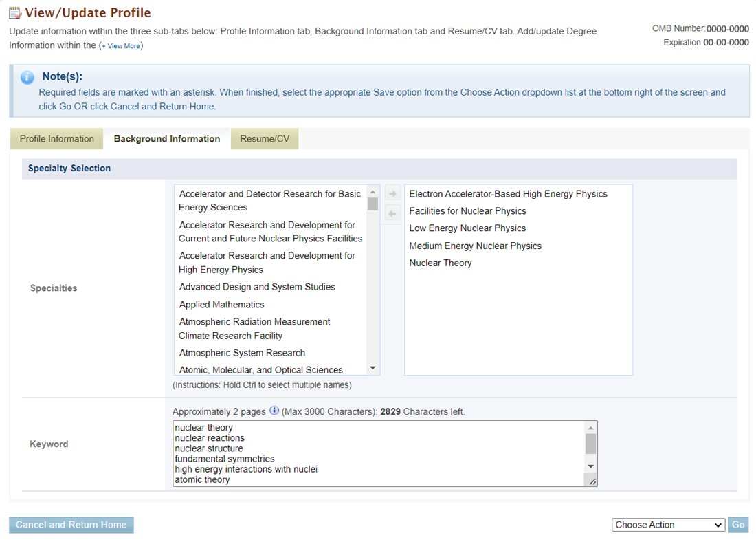Switch to the Profile Information tab
Image resolution: width=756 pixels, height=542 pixels.
click(x=57, y=138)
